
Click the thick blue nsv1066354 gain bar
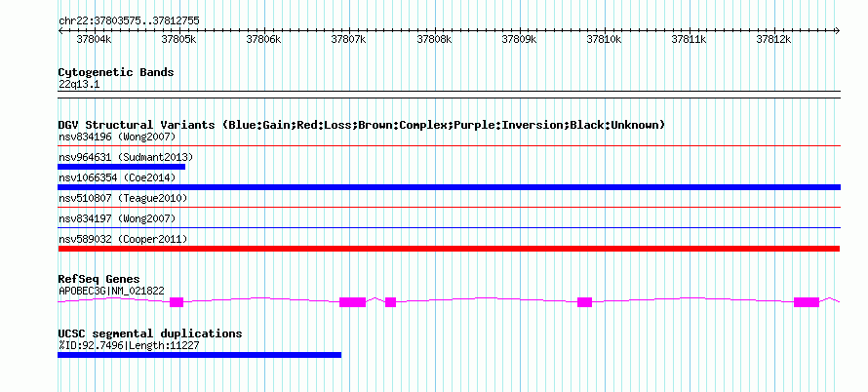(449, 187)
